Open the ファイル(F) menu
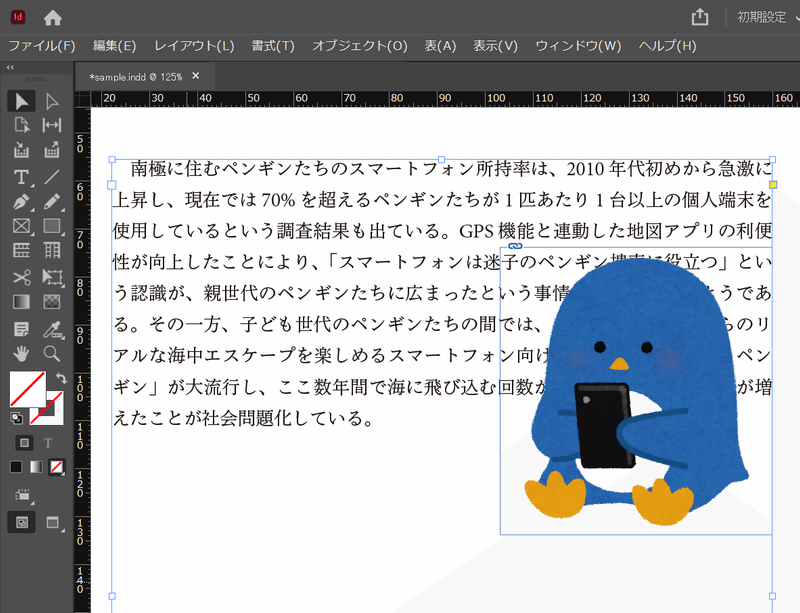This screenshot has width=800, height=613. (42, 46)
